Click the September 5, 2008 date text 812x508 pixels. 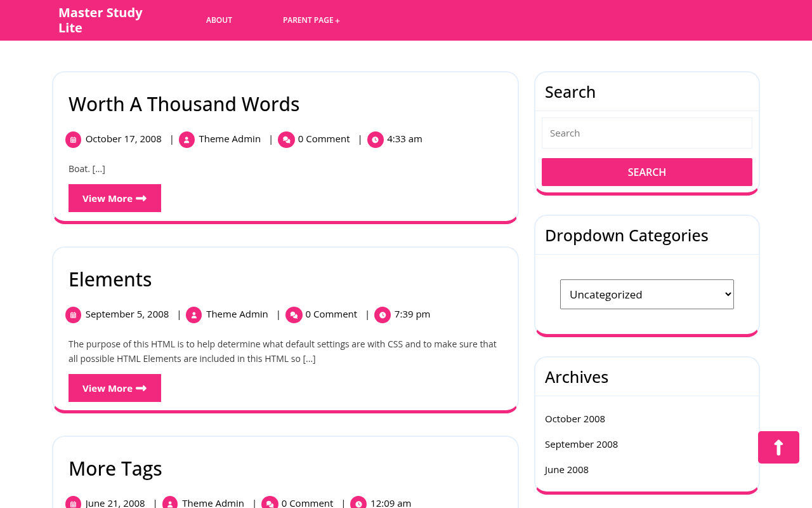pyautogui.click(x=128, y=314)
